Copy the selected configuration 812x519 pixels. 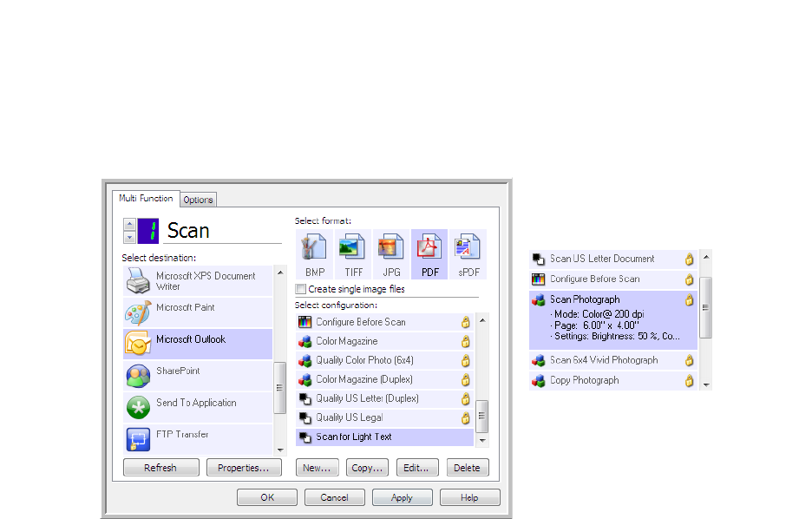click(367, 468)
